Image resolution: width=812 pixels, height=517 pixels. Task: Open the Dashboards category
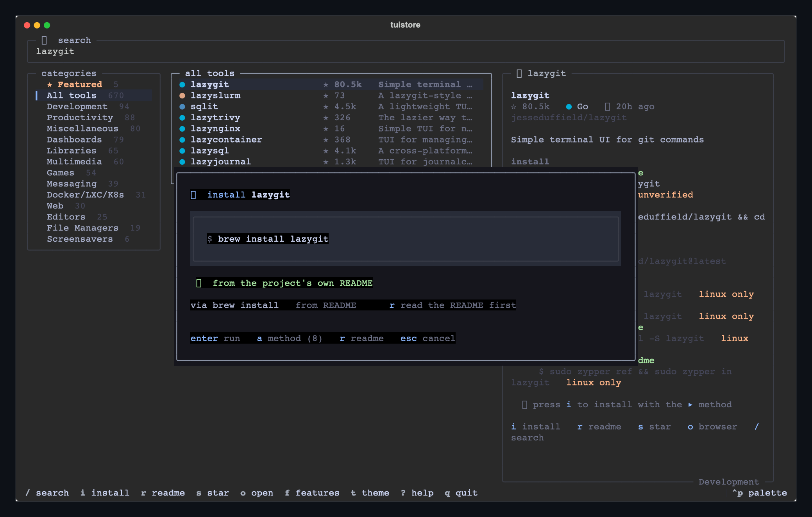[94, 139]
